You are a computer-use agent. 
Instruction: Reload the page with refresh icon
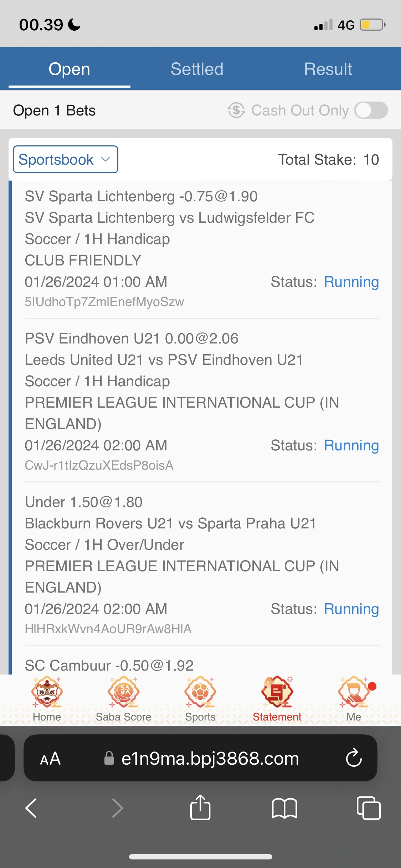coord(354,758)
